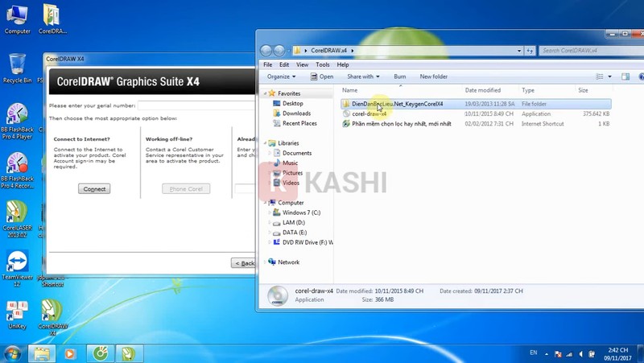This screenshot has height=363, width=644.
Task: Open the Recycle Bin
Action: tap(17, 68)
